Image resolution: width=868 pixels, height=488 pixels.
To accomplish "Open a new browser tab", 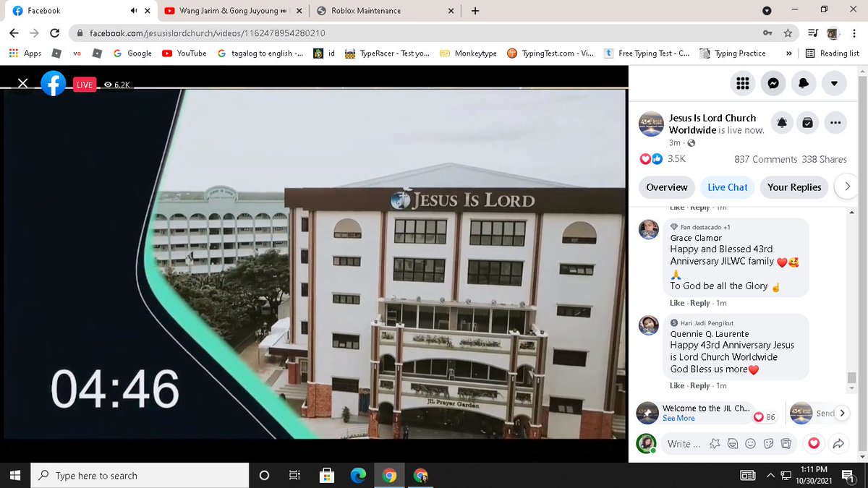I will click(475, 11).
